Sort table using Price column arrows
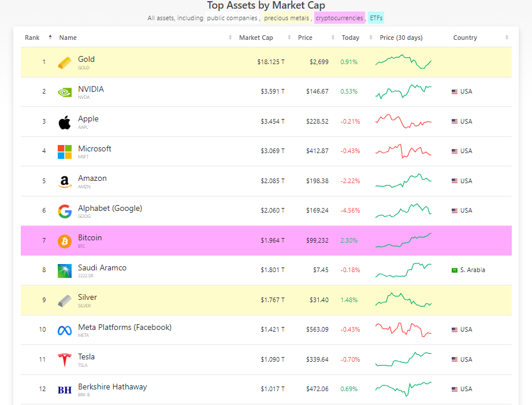The width and height of the screenshot is (532, 405). 333,38
